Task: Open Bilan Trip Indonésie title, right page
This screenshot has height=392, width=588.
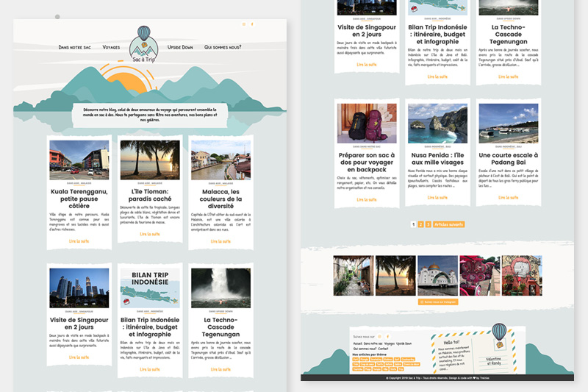Action: tap(437, 35)
